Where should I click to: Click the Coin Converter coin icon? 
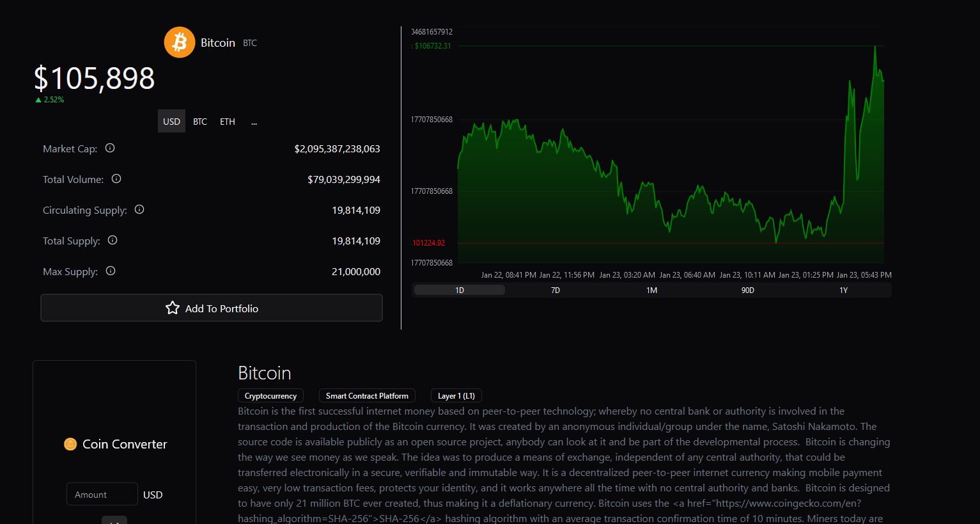pyautogui.click(x=70, y=444)
